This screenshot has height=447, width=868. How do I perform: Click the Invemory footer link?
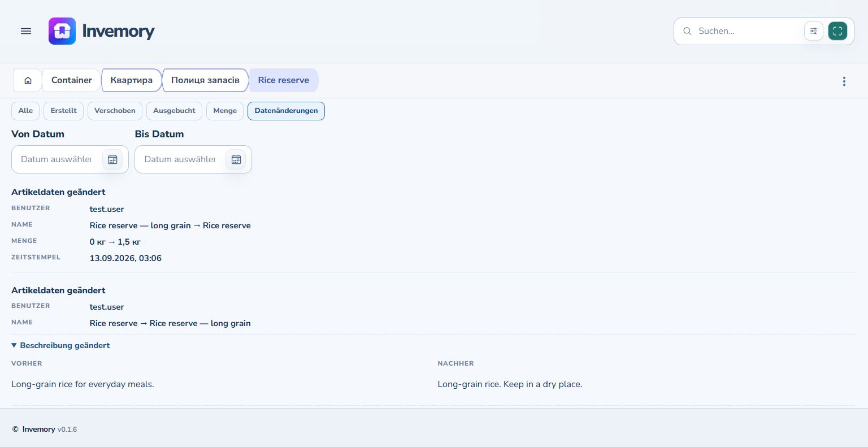tap(38, 429)
